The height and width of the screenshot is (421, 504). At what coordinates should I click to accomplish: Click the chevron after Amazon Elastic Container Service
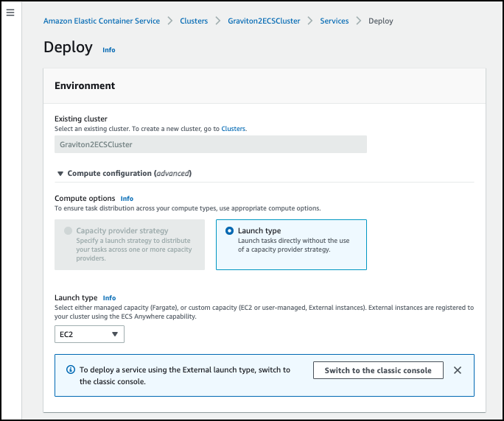tap(170, 21)
